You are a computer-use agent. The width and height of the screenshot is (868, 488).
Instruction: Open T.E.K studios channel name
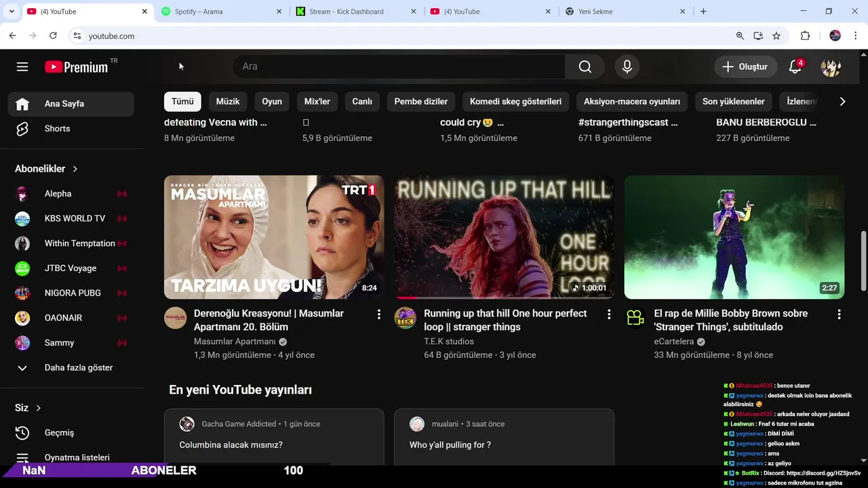click(449, 342)
